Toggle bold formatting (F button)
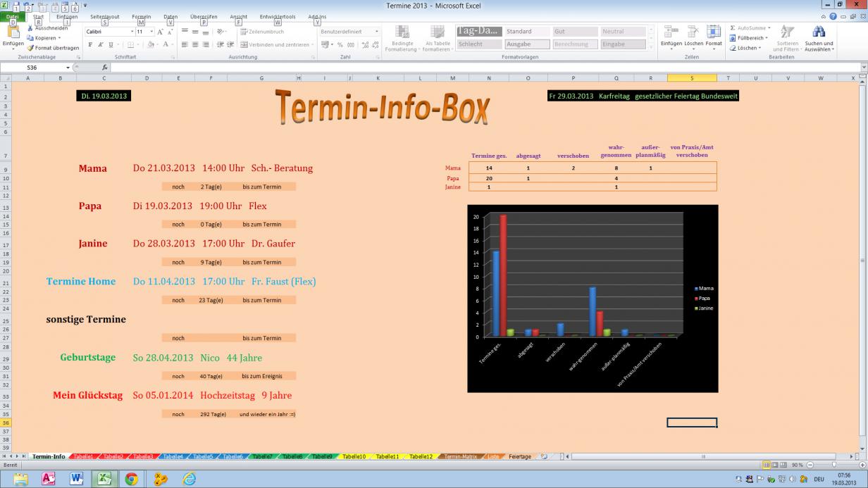Image resolution: width=868 pixels, height=488 pixels. (90, 44)
